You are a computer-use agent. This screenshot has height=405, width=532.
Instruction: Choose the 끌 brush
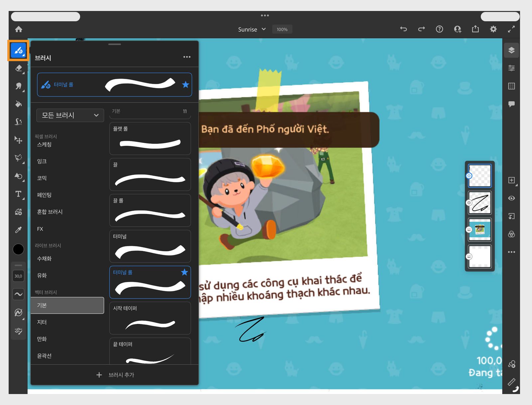[x=150, y=174]
